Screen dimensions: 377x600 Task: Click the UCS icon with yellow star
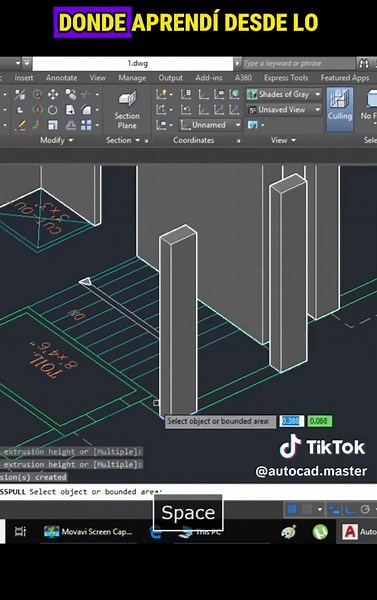[161, 94]
